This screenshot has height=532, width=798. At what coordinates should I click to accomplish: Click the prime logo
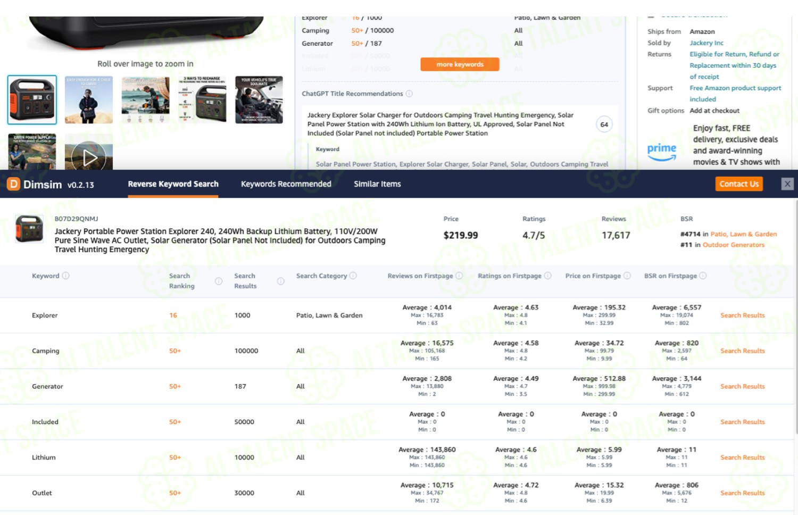click(x=661, y=151)
